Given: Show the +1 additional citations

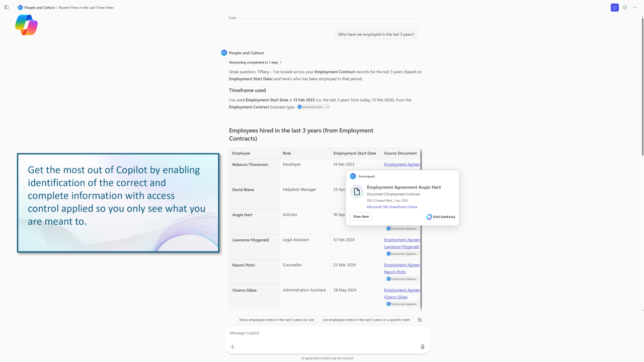Looking at the screenshot, I should (x=328, y=107).
